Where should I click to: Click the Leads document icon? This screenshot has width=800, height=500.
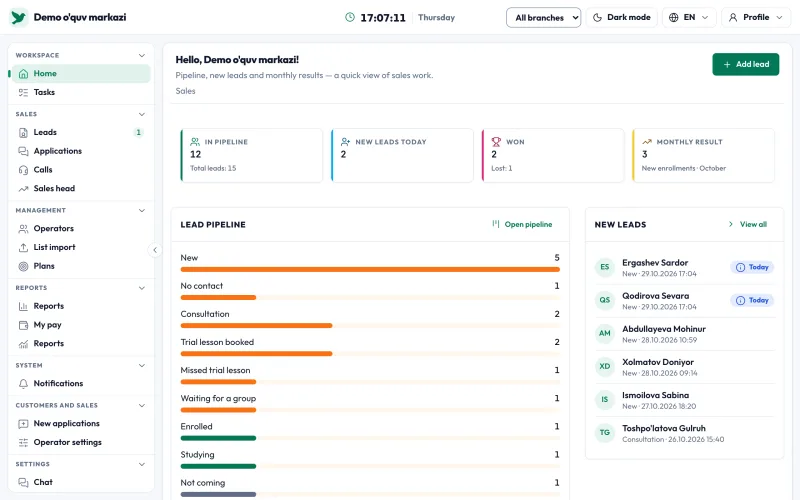click(x=23, y=133)
